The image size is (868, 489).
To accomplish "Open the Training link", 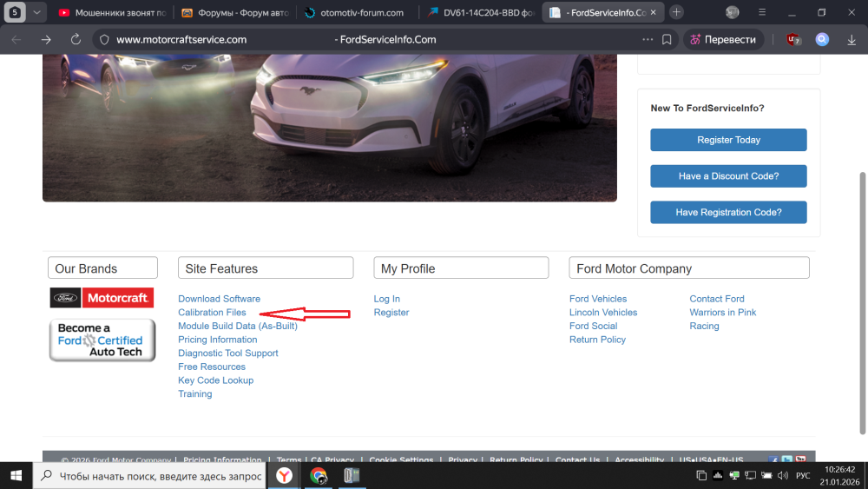I will point(194,393).
